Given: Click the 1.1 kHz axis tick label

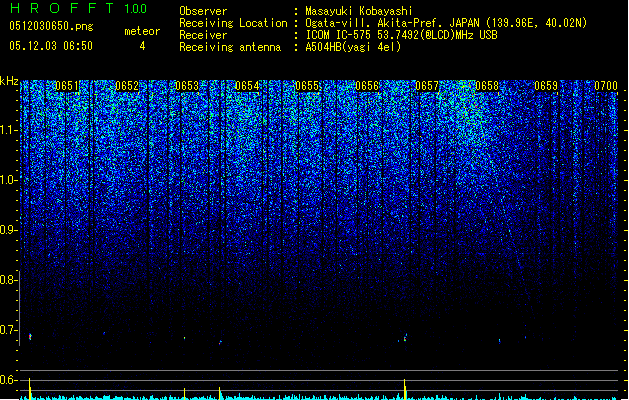Looking at the screenshot, I should coord(8,131).
